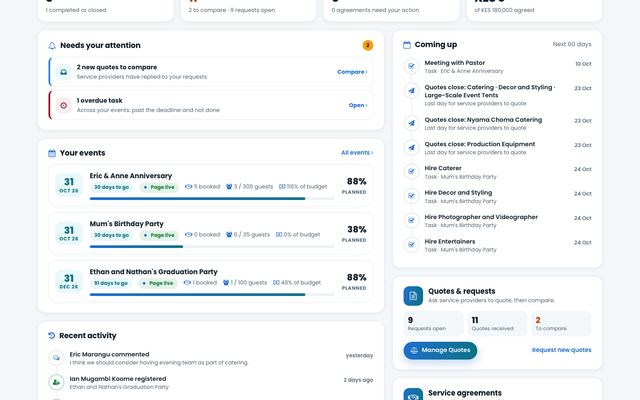Select Hire Decor and Styling task entry

pos(497,196)
